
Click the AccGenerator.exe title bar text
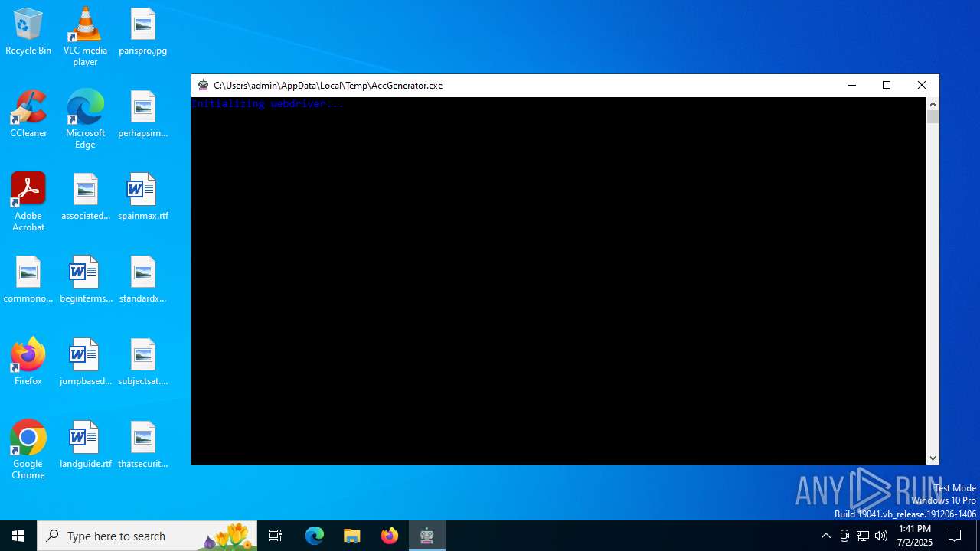pyautogui.click(x=328, y=86)
